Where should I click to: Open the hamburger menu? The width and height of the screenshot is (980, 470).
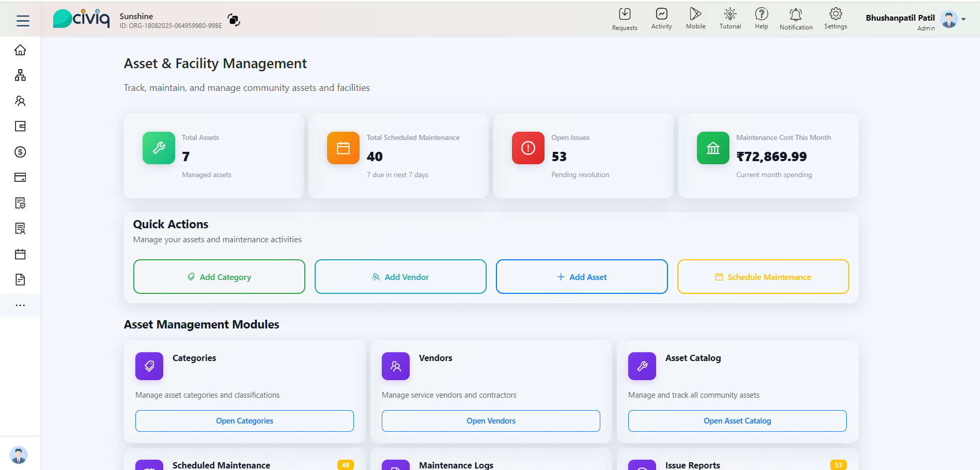tap(22, 21)
